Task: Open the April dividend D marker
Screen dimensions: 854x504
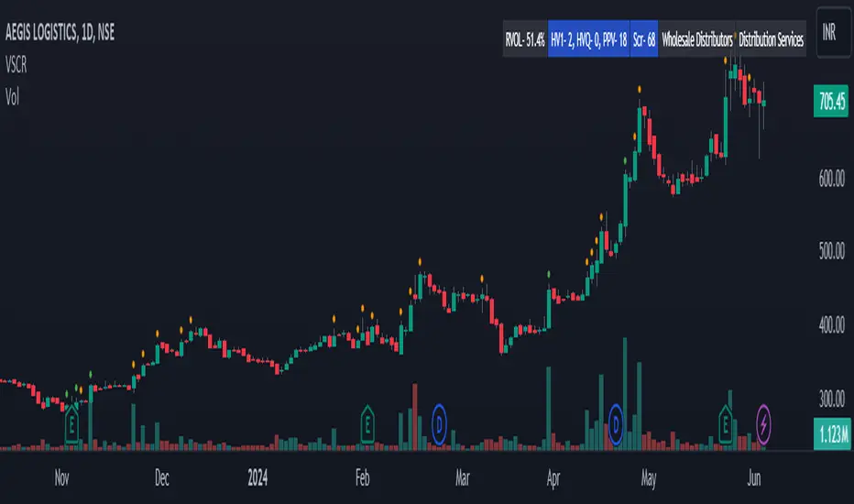Action: coord(616,424)
